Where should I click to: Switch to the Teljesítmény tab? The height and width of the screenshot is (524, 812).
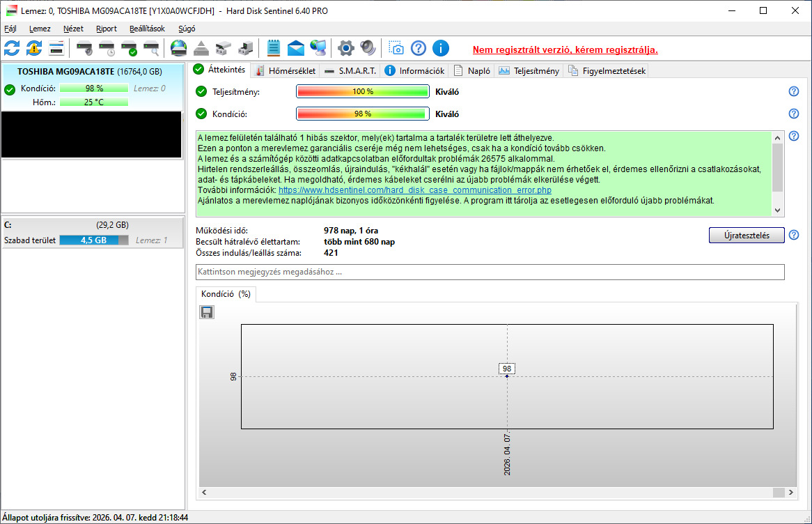pos(529,71)
